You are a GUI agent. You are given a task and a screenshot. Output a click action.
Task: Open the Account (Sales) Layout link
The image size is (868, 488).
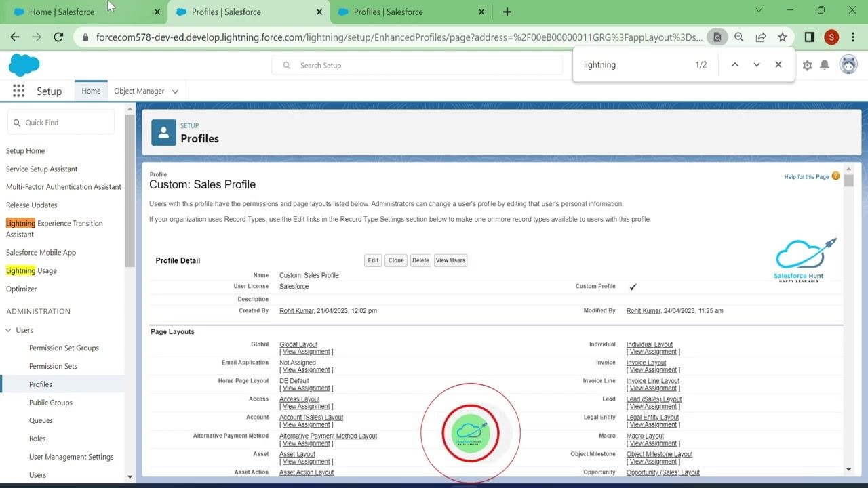tap(311, 418)
